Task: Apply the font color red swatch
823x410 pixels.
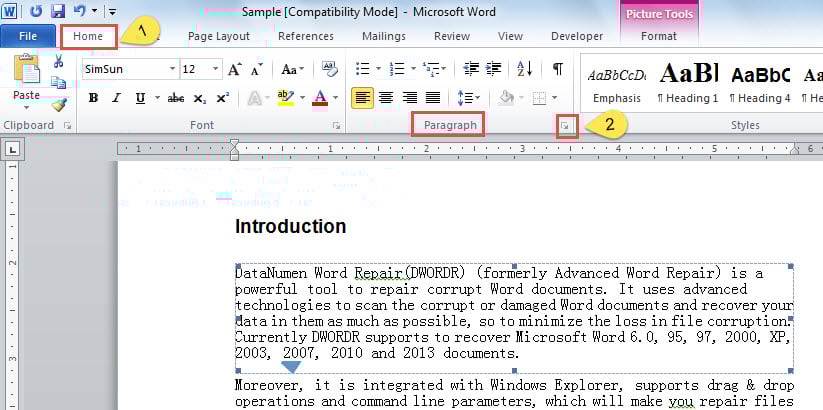Action: [x=319, y=98]
